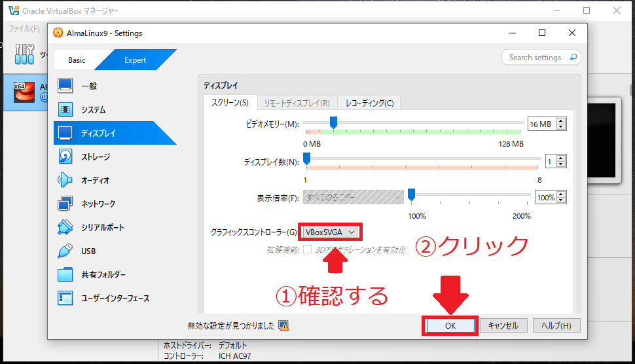Decrease display count with the down arrow
635x364 pixels.
coord(561,164)
